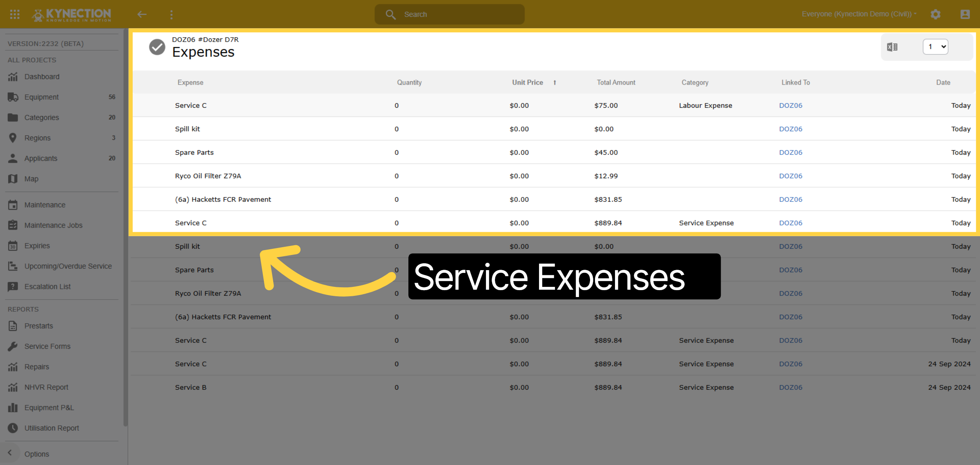Click the Categories folder icon
The width and height of the screenshot is (980, 465).
point(13,118)
